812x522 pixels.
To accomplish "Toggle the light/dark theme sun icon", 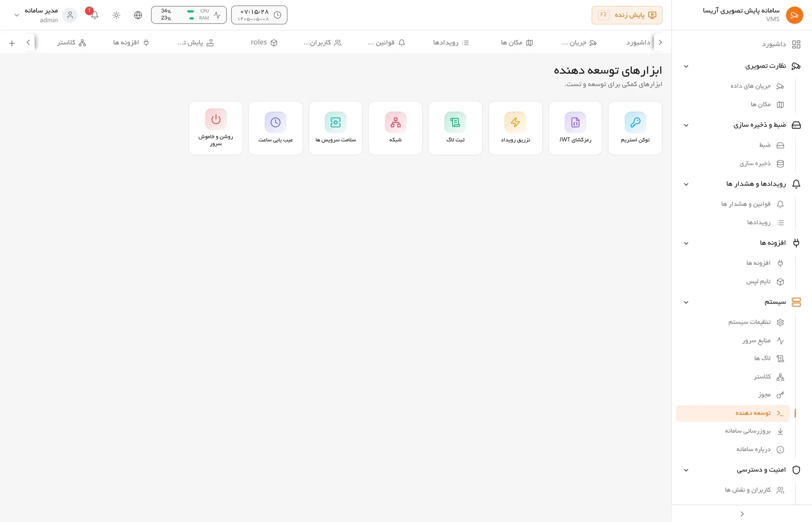I will (116, 15).
